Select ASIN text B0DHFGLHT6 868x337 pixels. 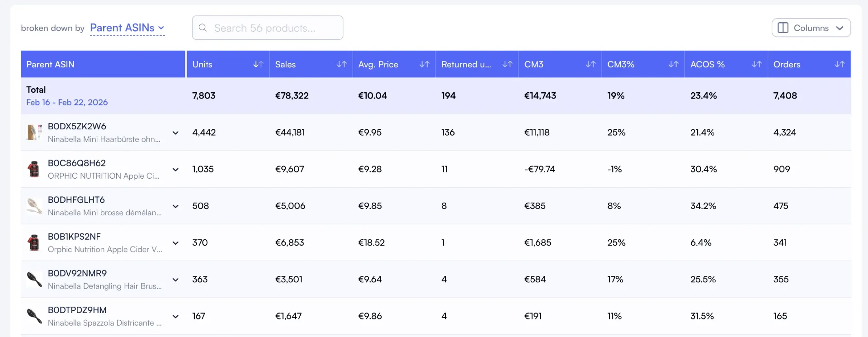[76, 199]
